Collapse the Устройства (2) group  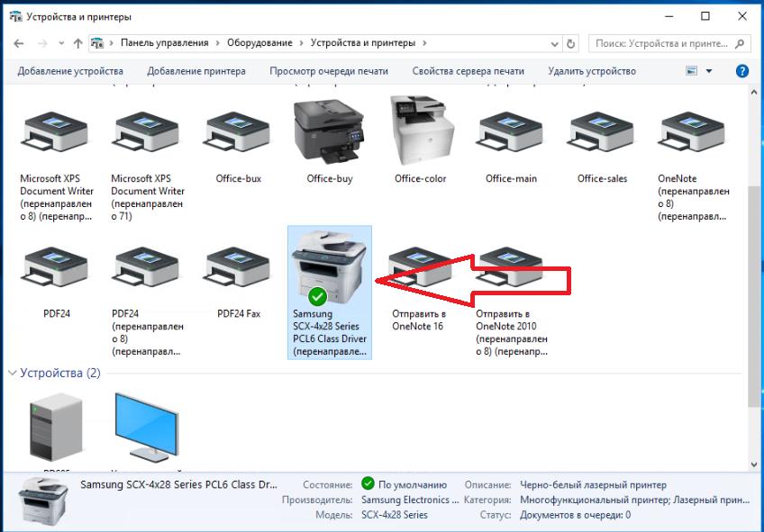point(13,374)
